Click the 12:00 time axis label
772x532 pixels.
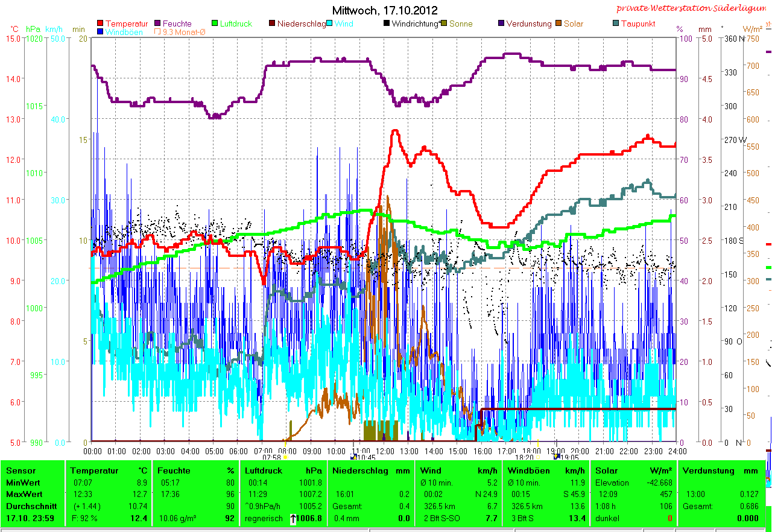[x=385, y=451]
